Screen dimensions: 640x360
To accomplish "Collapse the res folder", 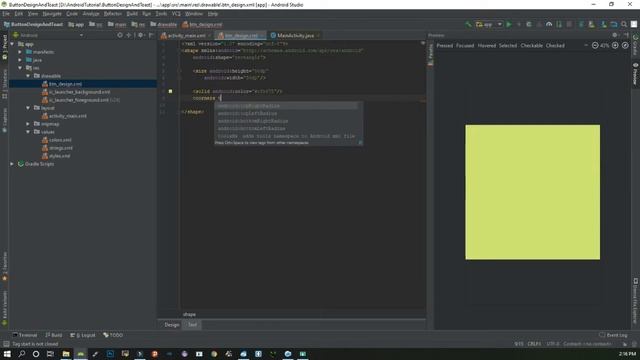I will pyautogui.click(x=20, y=68).
